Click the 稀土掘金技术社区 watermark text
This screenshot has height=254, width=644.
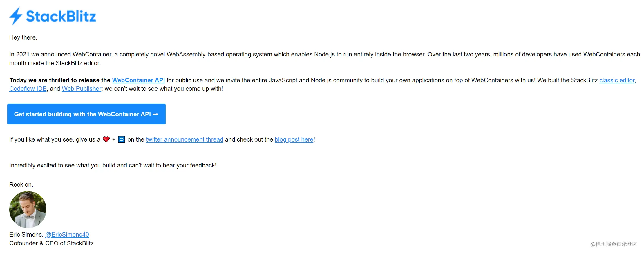coord(614,244)
